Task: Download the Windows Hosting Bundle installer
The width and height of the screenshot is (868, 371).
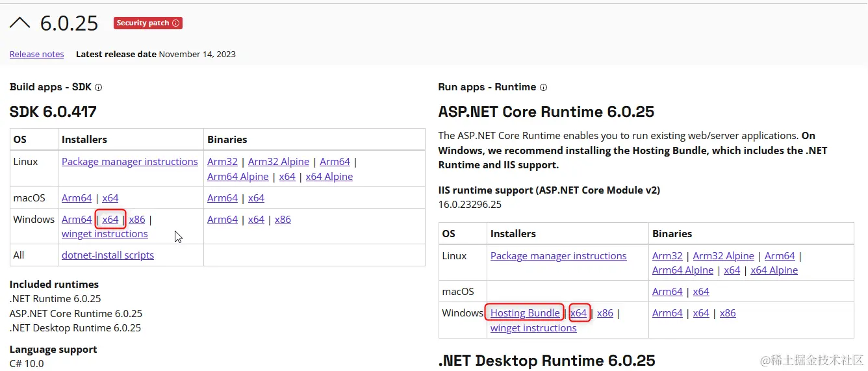Action: coord(525,313)
